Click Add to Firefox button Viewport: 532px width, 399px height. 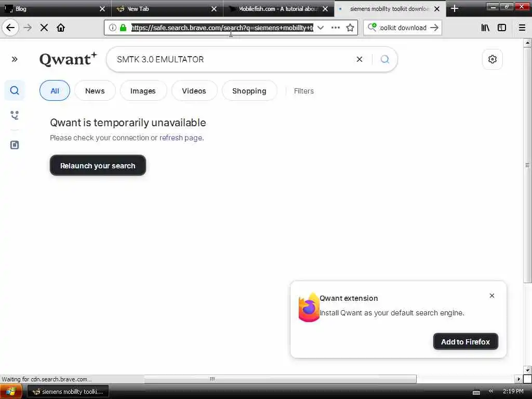(x=465, y=341)
